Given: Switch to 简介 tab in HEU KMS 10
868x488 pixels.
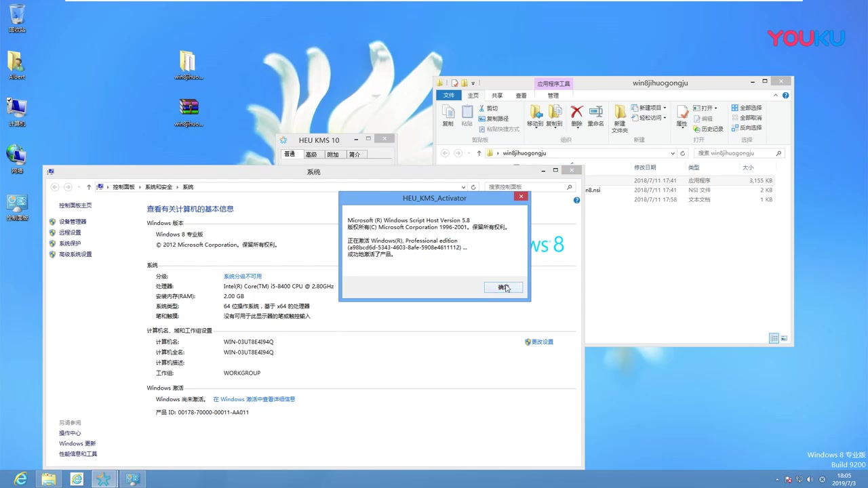Looking at the screenshot, I should (355, 155).
